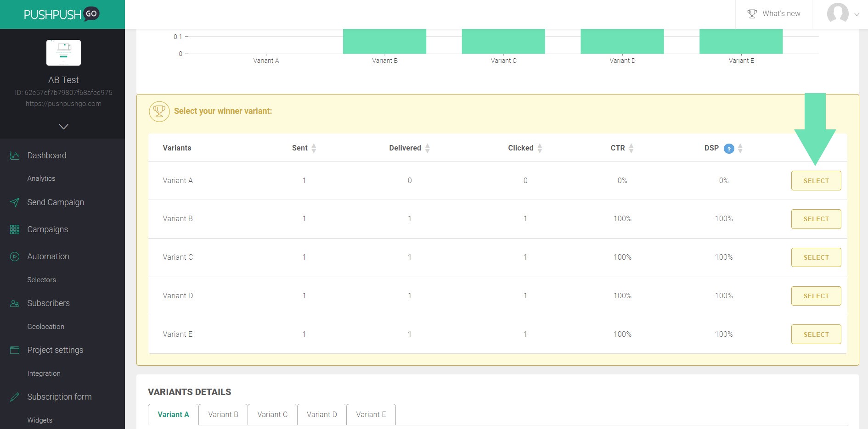Click the Campaigns grid icon
Image resolution: width=868 pixels, height=429 pixels.
15,229
